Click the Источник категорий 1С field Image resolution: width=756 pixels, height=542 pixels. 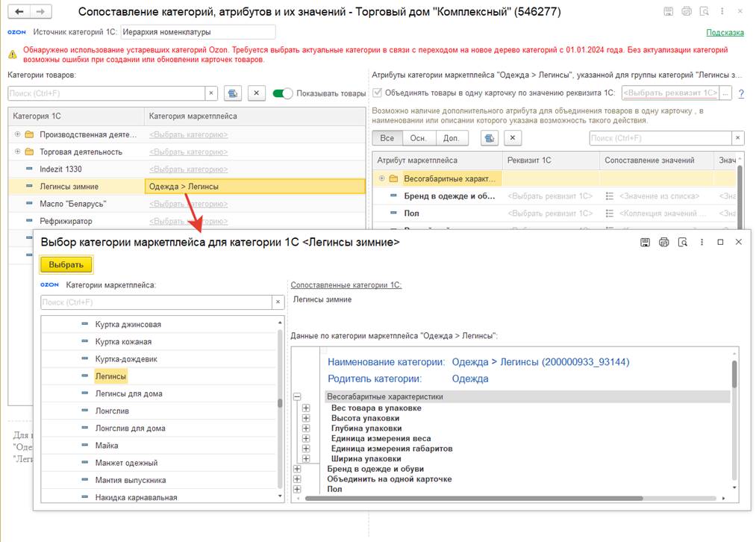(x=198, y=32)
